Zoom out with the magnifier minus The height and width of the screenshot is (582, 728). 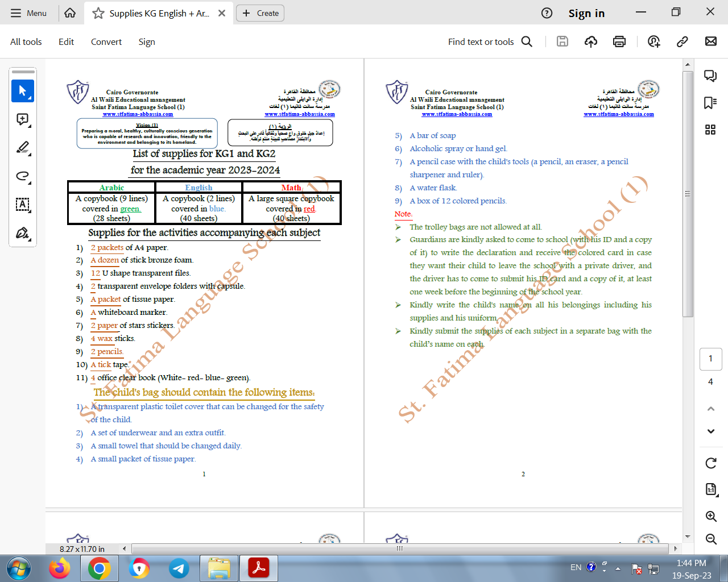coord(711,539)
